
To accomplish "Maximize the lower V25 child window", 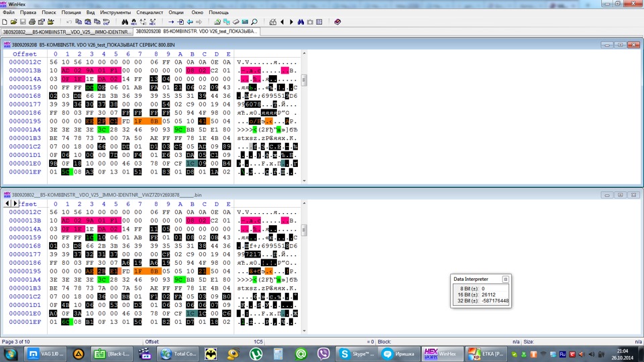I will (x=620, y=195).
